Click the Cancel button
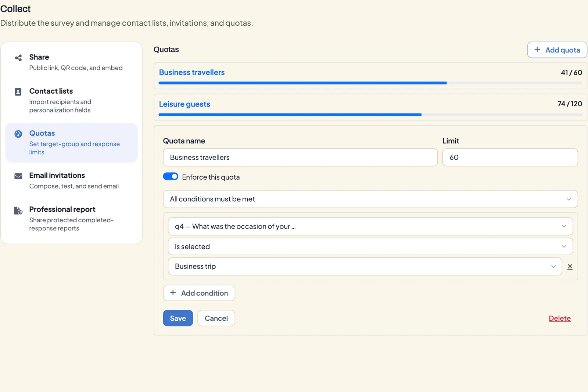 [216, 318]
